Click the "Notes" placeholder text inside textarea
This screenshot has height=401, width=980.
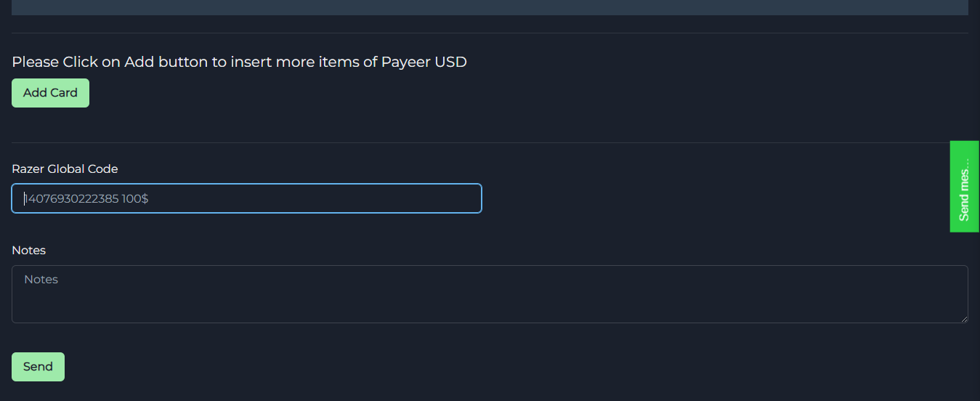(x=41, y=280)
